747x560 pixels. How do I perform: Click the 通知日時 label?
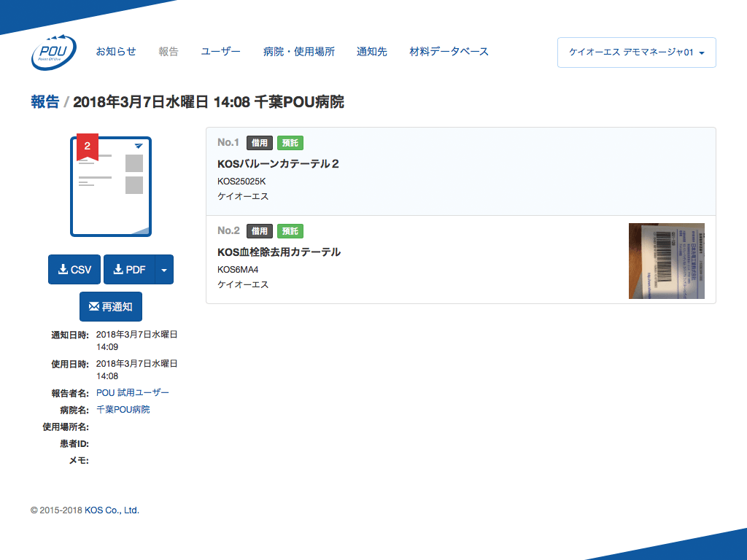coord(70,335)
